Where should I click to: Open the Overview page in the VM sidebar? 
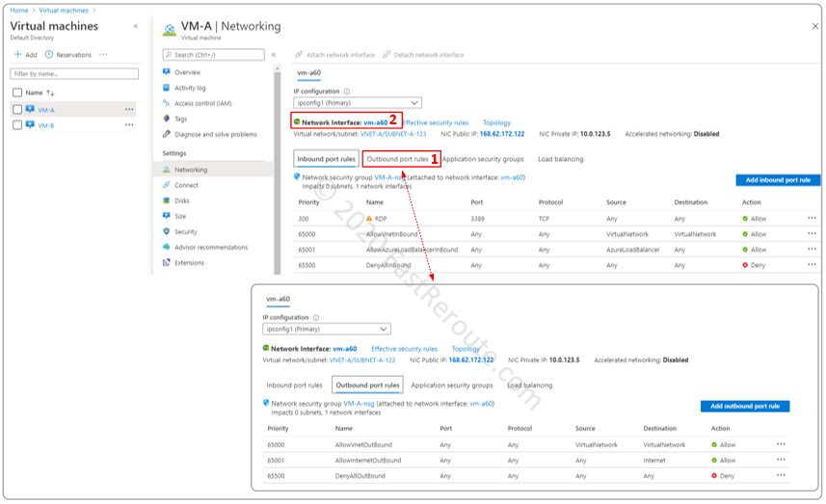pyautogui.click(x=187, y=72)
